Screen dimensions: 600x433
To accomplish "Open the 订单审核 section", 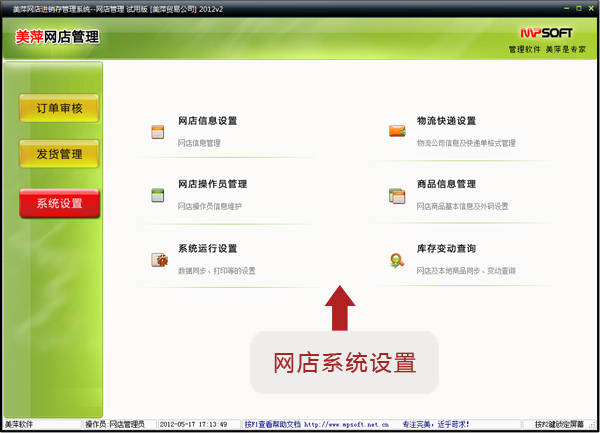I will tap(59, 108).
